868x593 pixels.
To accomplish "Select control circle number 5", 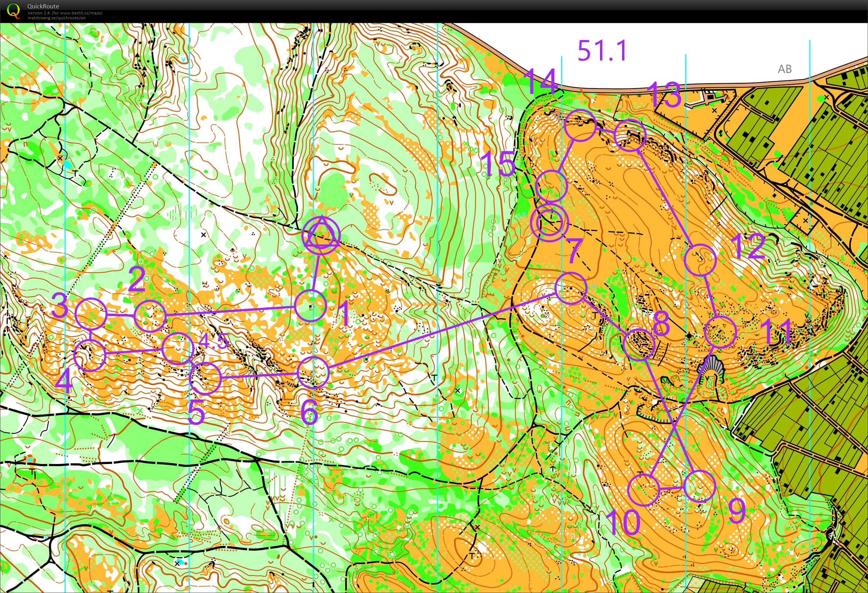I will pyautogui.click(x=205, y=379).
